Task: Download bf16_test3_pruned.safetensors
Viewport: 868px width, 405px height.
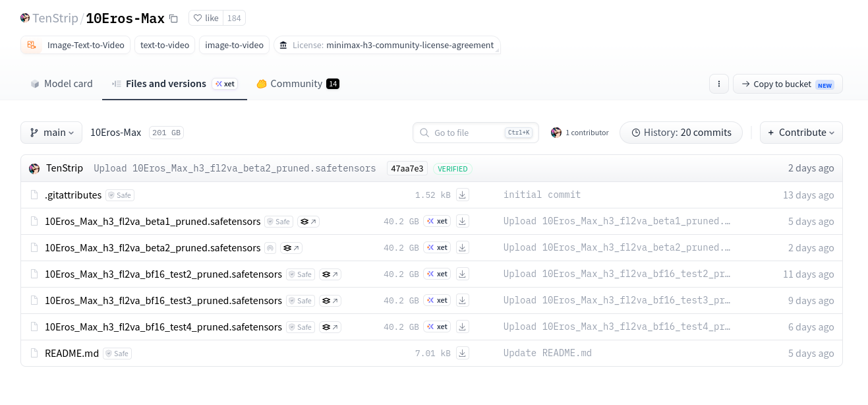Action: 463,301
